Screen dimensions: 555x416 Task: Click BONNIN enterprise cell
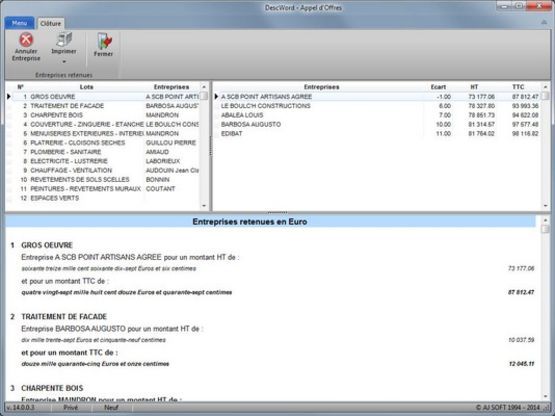point(158,179)
